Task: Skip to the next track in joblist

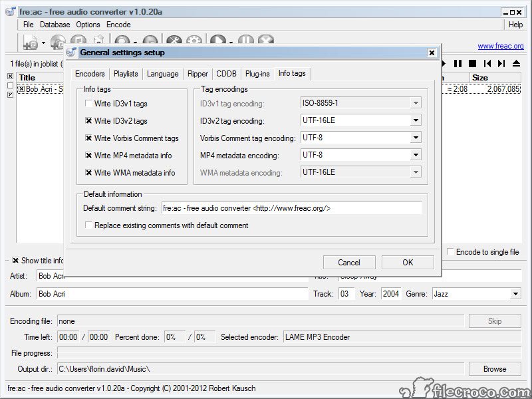Action: pyautogui.click(x=501, y=63)
